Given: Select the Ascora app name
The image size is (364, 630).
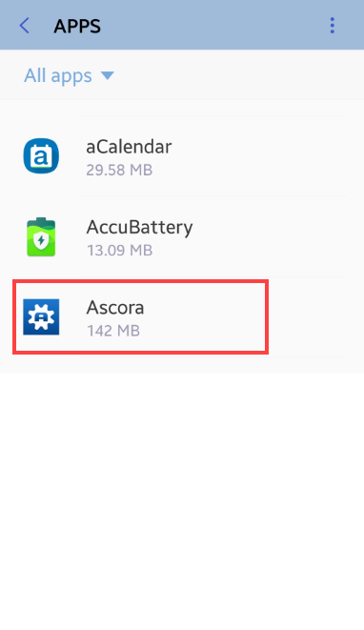Looking at the screenshot, I should click(x=115, y=307).
